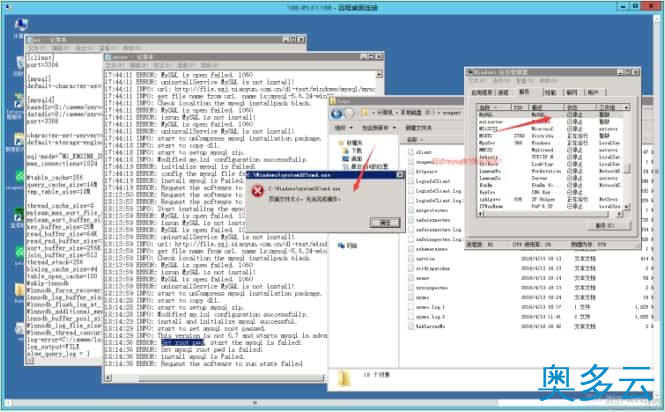This screenshot has width=665, height=412.
Task: Select the MySQL service row in Task Manager
Action: [x=550, y=115]
